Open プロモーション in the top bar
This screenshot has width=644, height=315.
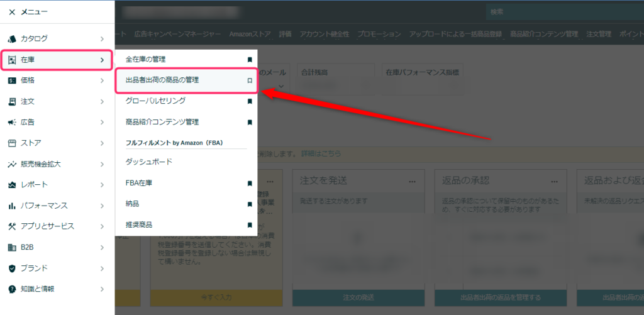379,34
